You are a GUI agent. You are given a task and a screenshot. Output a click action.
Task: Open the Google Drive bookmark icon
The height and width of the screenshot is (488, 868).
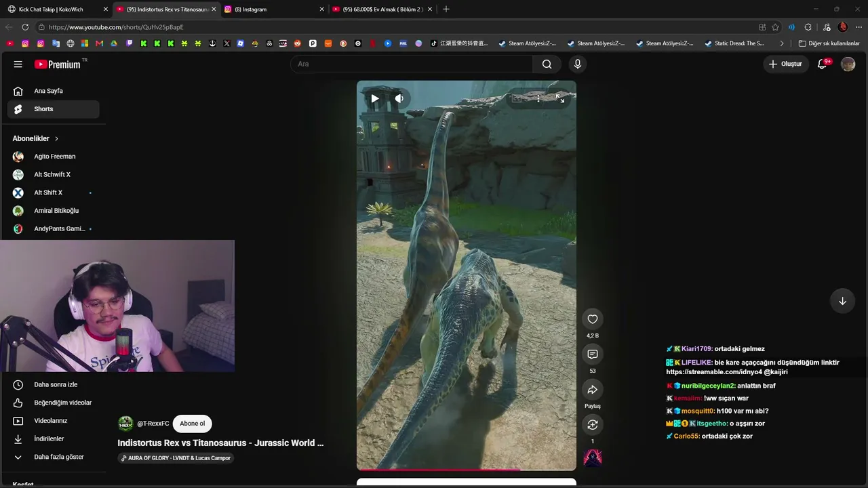coord(114,43)
